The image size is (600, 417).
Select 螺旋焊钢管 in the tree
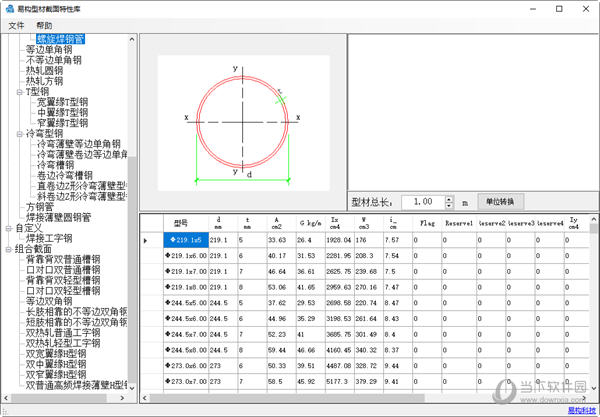pyautogui.click(x=63, y=38)
